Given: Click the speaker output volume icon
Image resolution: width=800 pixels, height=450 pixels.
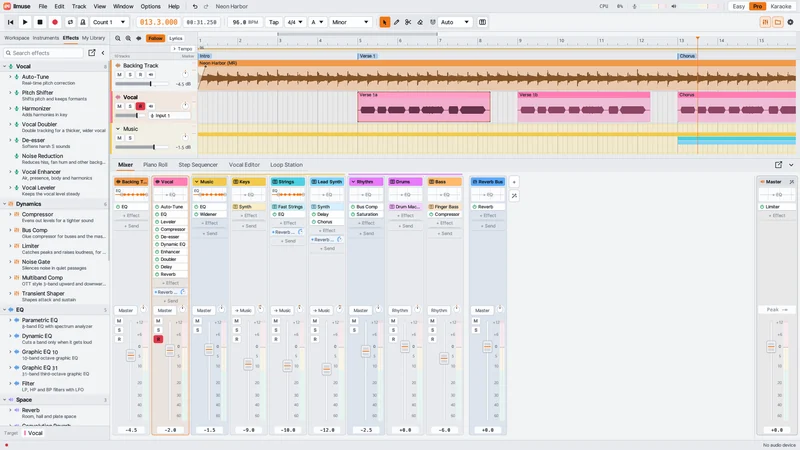Looking at the screenshot, I should (x=673, y=7).
